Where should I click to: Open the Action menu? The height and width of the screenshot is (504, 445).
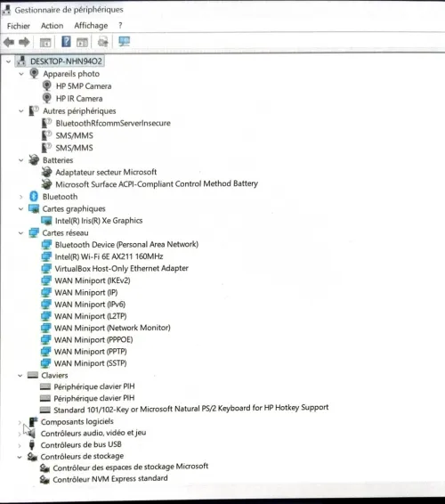[x=52, y=26]
